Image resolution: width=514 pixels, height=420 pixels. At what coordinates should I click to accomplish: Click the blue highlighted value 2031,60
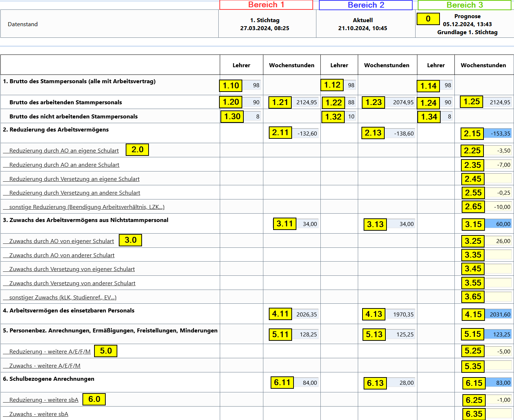[x=498, y=315]
